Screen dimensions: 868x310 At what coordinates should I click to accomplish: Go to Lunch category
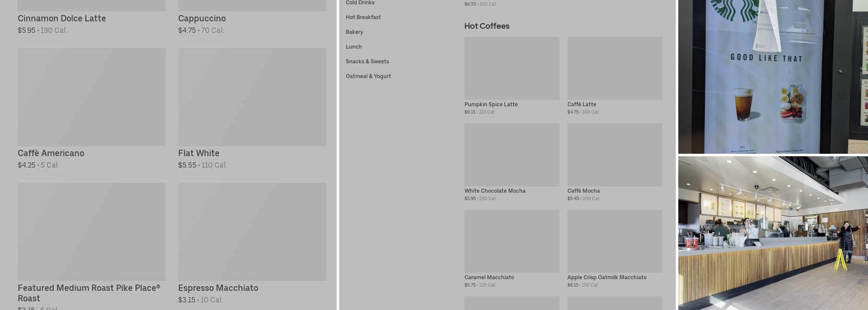click(x=353, y=47)
